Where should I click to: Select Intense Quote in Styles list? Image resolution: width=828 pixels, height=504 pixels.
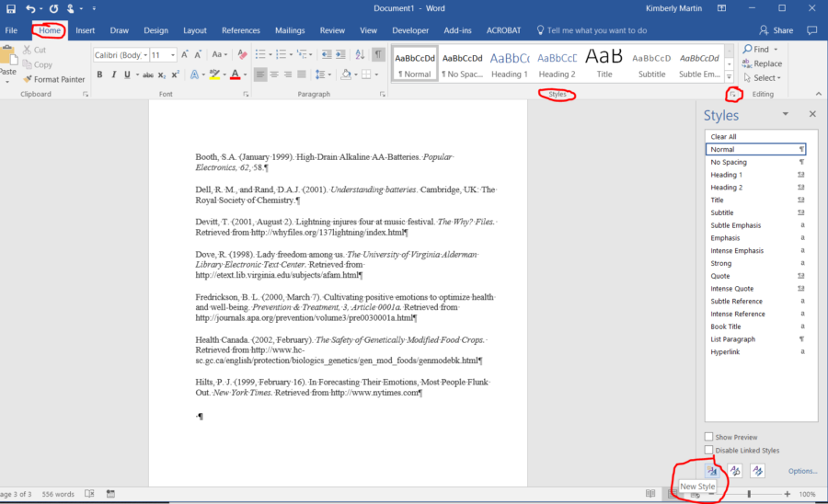pyautogui.click(x=755, y=289)
